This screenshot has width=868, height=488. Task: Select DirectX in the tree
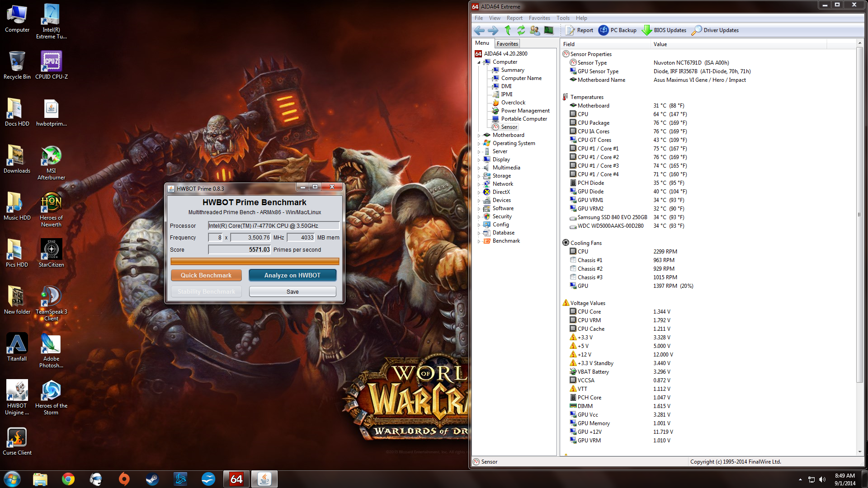point(501,192)
